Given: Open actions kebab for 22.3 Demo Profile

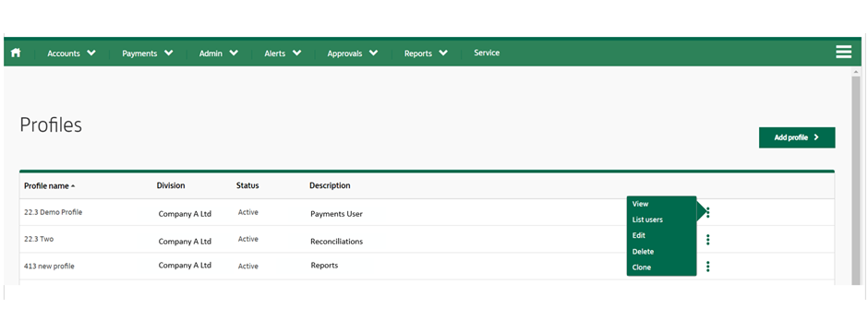Looking at the screenshot, I should click(x=708, y=212).
